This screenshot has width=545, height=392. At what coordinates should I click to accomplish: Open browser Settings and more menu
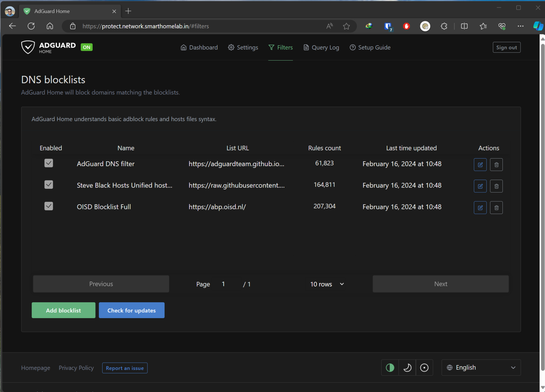tap(520, 26)
